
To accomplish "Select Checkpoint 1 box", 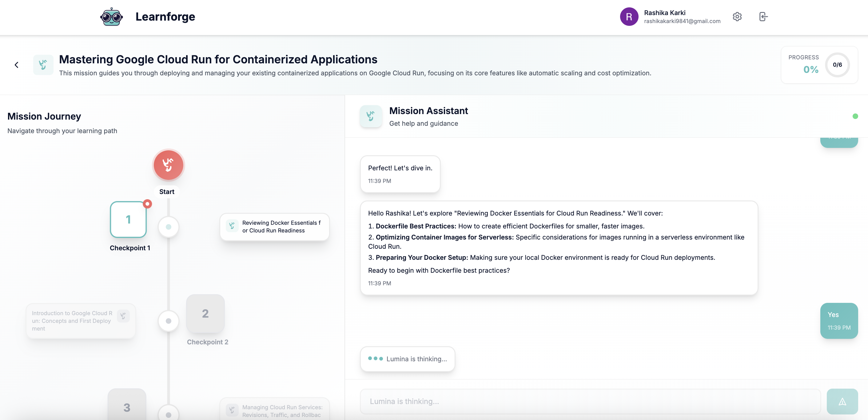I will [128, 220].
